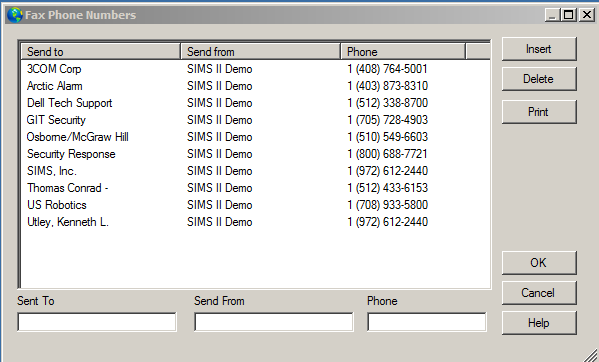This screenshot has height=362, width=599.
Task: Select the 3COM Corp entry
Action: (x=255, y=69)
